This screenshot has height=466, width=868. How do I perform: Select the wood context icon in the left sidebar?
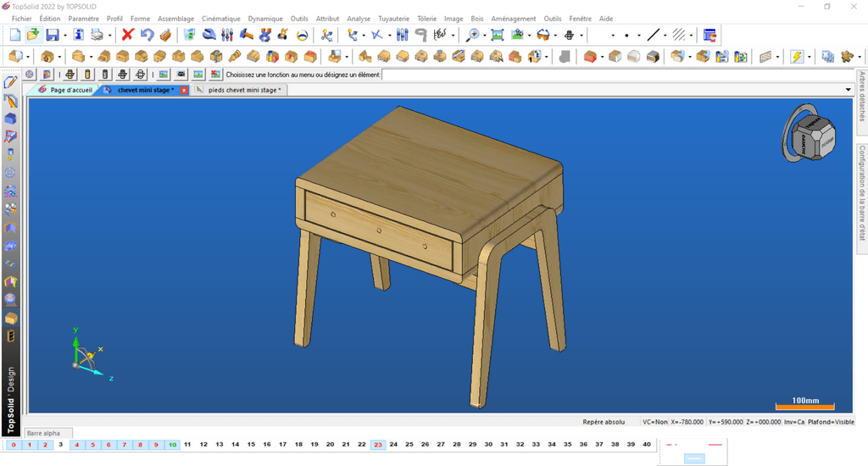tap(10, 319)
